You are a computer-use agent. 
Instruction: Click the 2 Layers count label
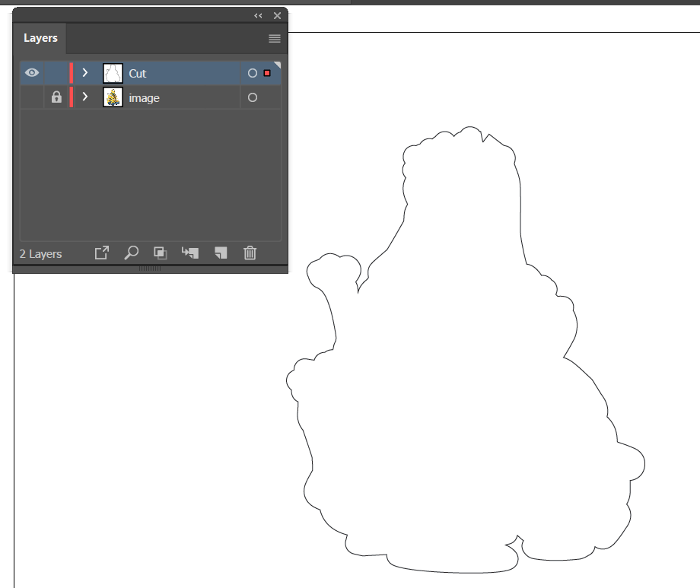[x=40, y=253]
